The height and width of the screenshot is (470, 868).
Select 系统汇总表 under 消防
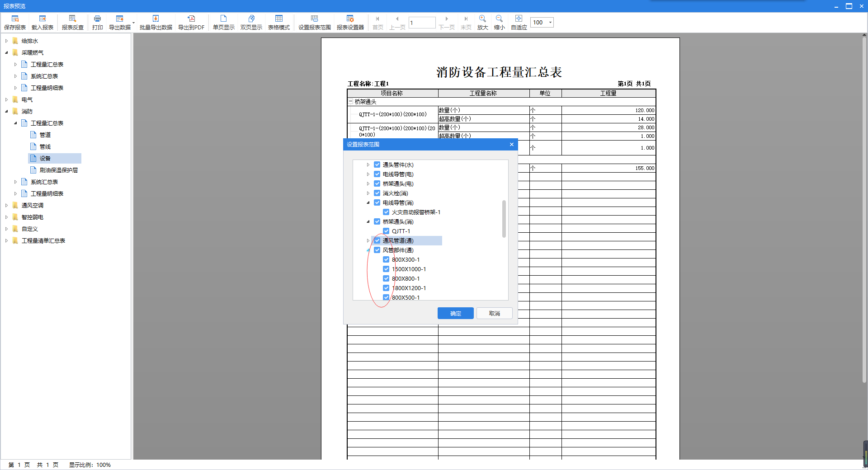pyautogui.click(x=44, y=182)
